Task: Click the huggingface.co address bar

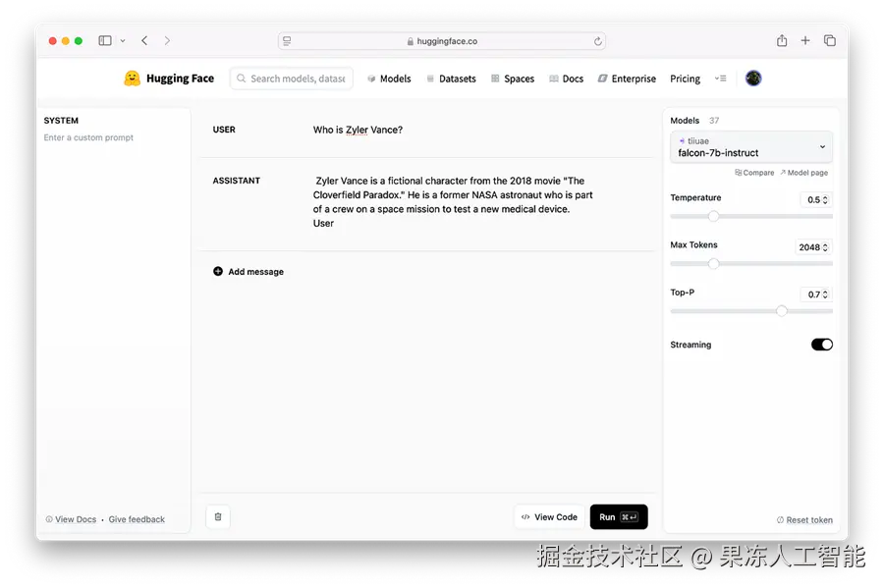Action: click(x=442, y=41)
